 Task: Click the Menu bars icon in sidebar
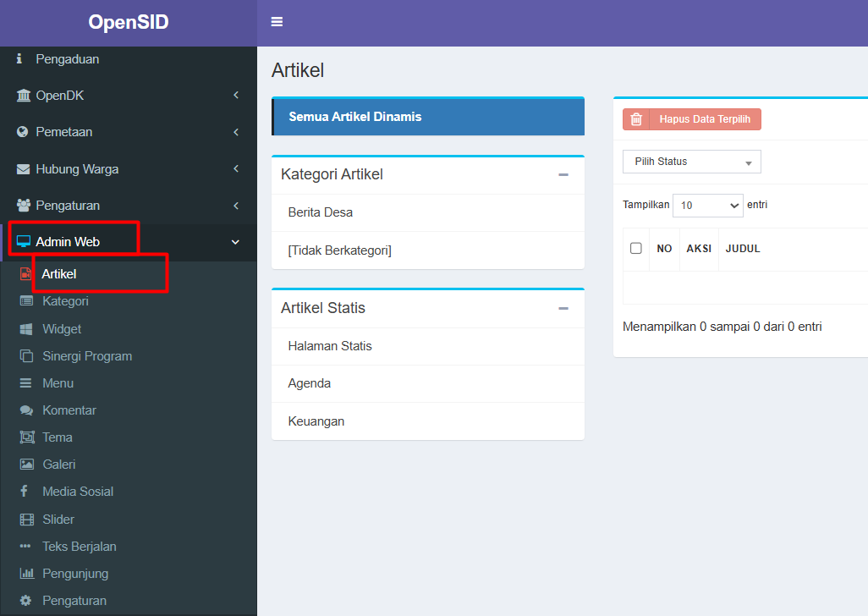point(25,383)
